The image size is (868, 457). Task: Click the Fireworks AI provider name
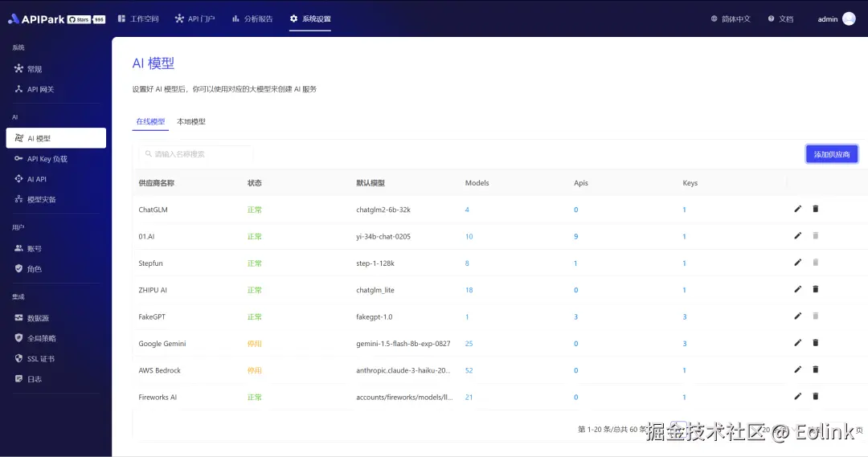click(158, 398)
